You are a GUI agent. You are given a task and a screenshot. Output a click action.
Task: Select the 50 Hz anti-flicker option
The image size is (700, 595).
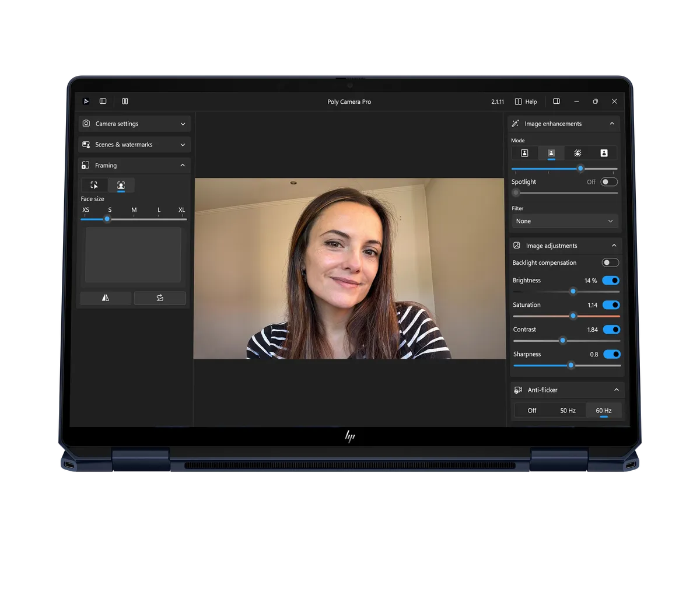tap(568, 411)
